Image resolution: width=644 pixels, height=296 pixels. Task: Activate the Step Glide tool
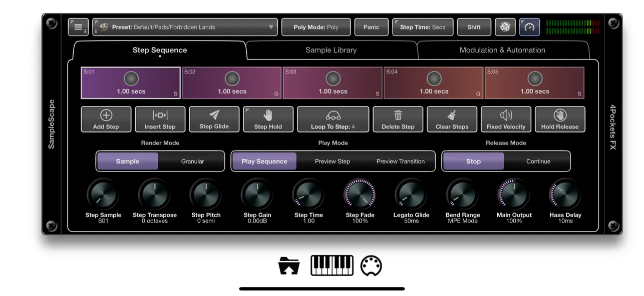[x=214, y=119]
